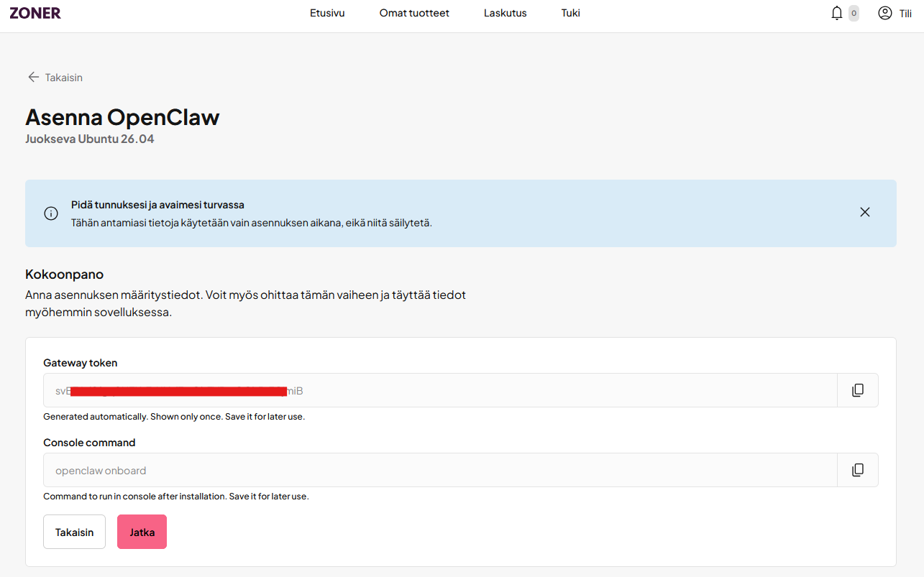Click the Jatka button

pos(142,532)
